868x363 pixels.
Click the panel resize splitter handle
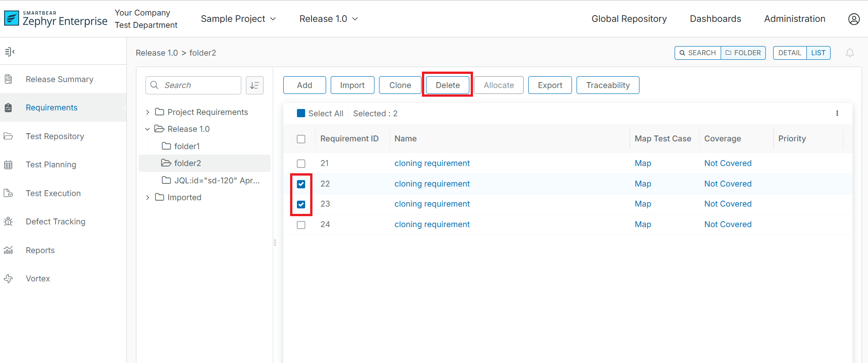click(275, 243)
